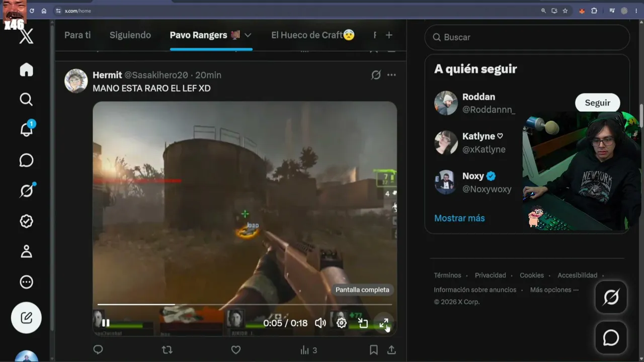This screenshot has height=362, width=644.
Task: Go to Home in the X sidebar
Action: pyautogui.click(x=26, y=69)
